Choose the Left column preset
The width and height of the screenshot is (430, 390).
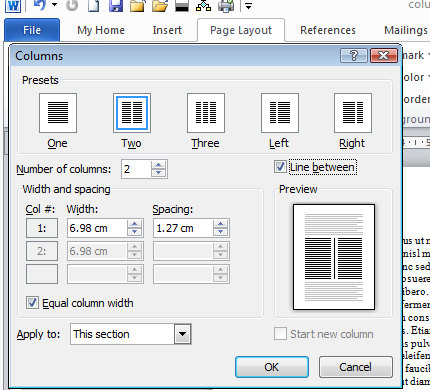pos(280,113)
